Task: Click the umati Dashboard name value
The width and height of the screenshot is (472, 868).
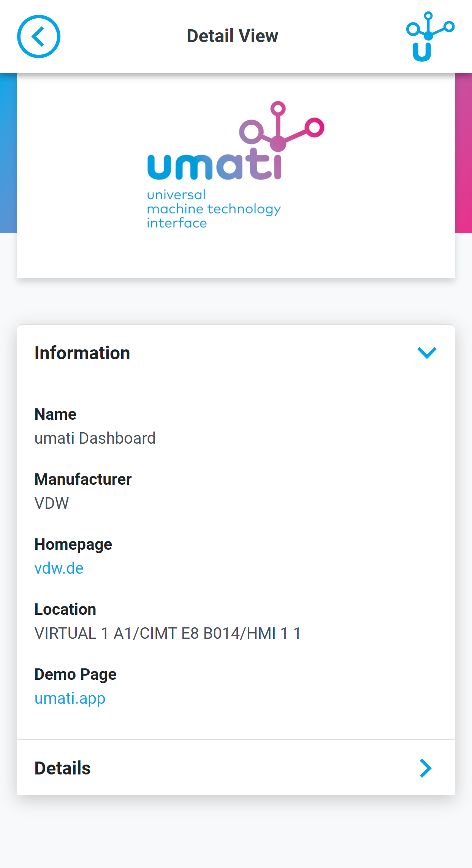Action: point(95,438)
